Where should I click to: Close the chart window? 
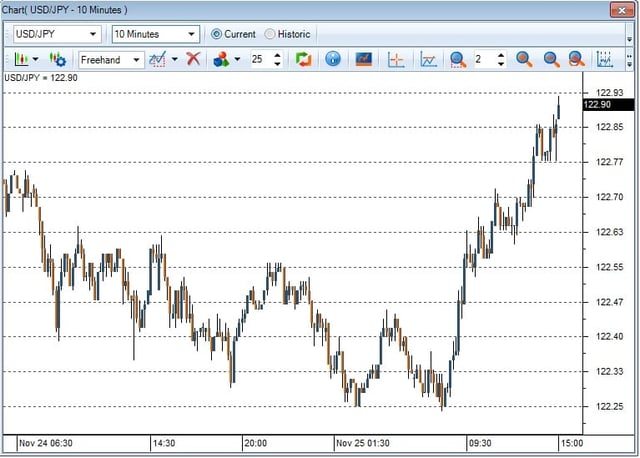pyautogui.click(x=622, y=10)
